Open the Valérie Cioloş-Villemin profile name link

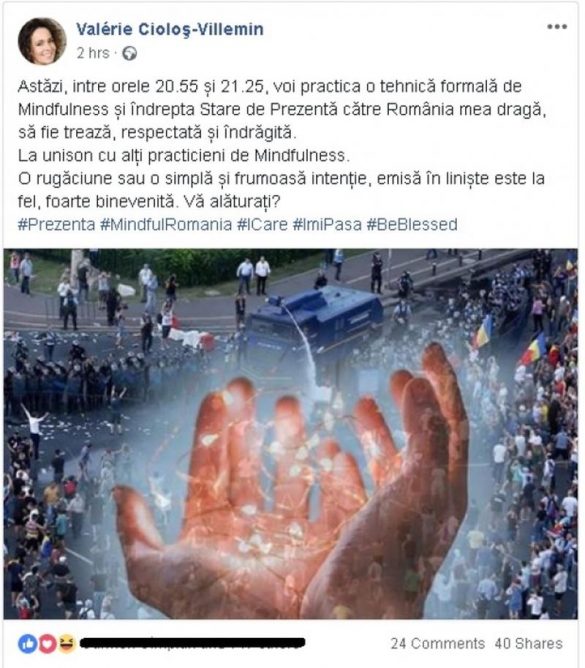coord(170,29)
